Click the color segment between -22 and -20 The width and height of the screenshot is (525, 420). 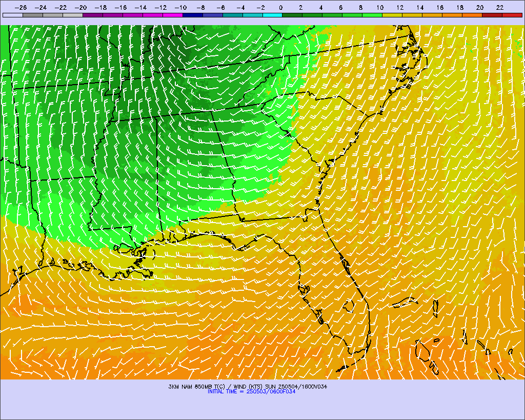click(73, 15)
